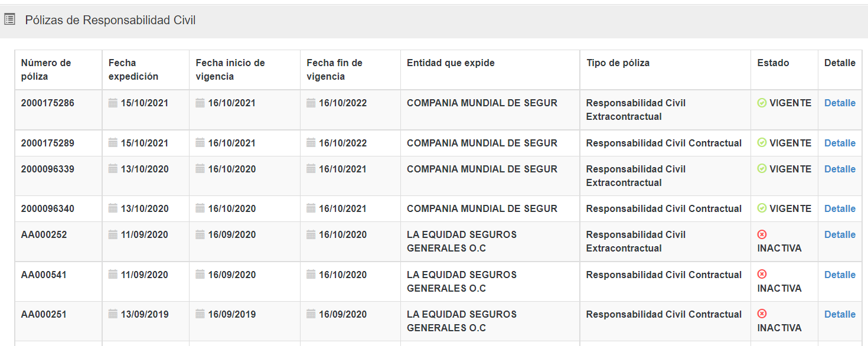Image resolution: width=868 pixels, height=346 pixels.
Task: Click the Entidad que expide column header
Action: pos(451,63)
